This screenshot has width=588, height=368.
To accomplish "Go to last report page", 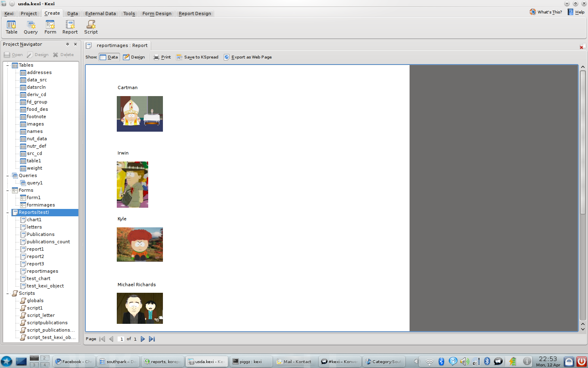I will 152,339.
